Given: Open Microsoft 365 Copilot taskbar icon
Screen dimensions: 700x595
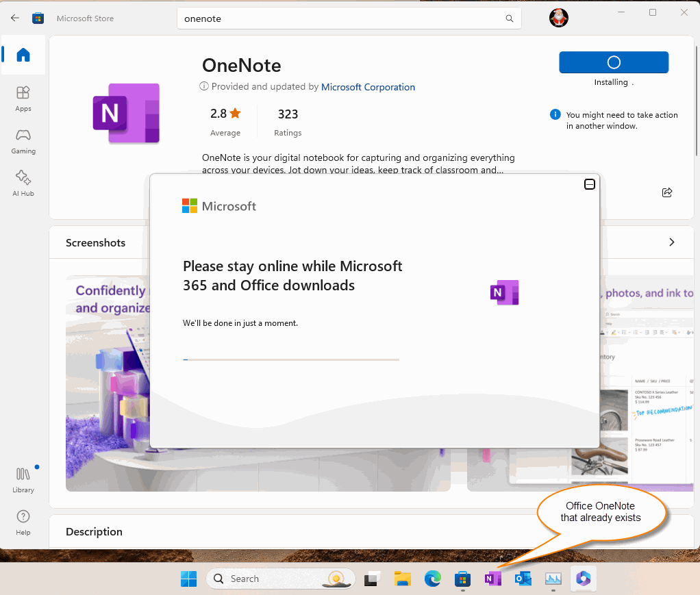Looking at the screenshot, I should coord(584,579).
